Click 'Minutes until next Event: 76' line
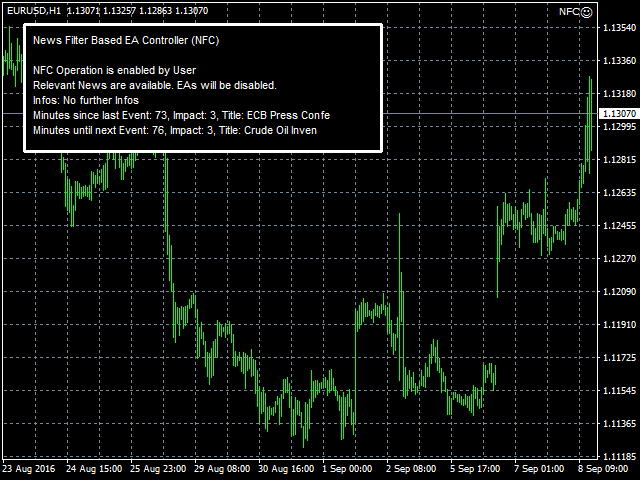This screenshot has height=480, width=640. (175, 130)
